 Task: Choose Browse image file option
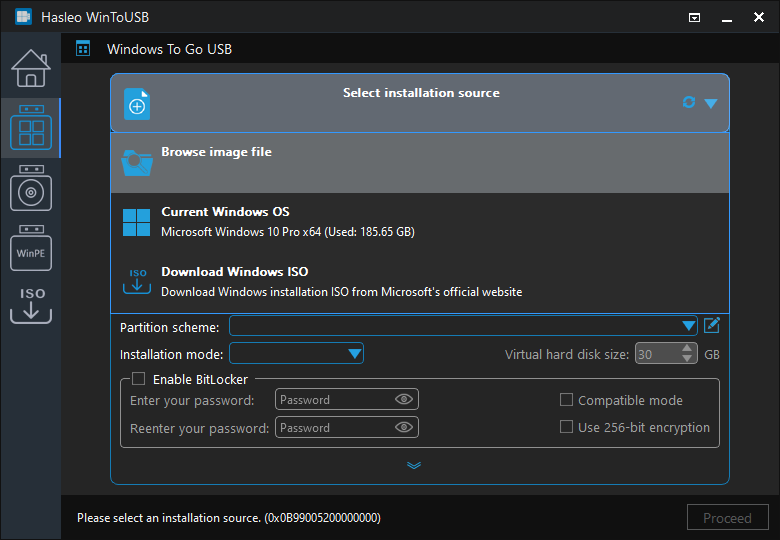[x=420, y=163]
